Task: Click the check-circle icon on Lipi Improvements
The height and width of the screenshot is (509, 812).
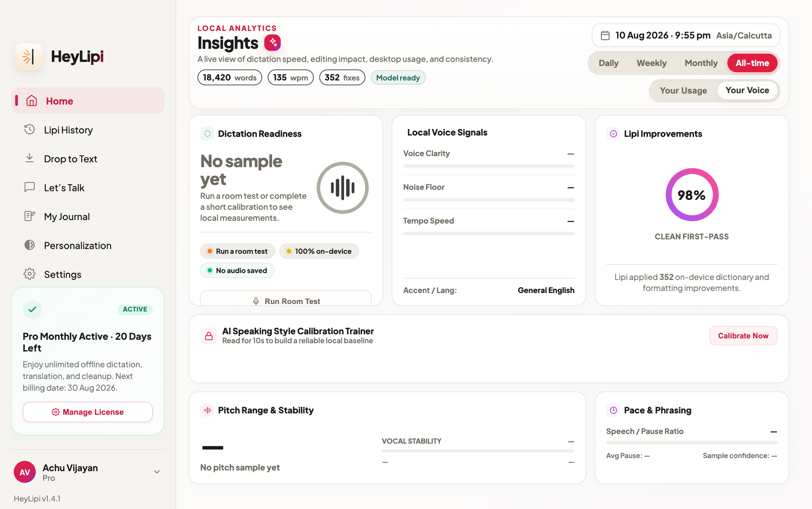Action: point(613,133)
